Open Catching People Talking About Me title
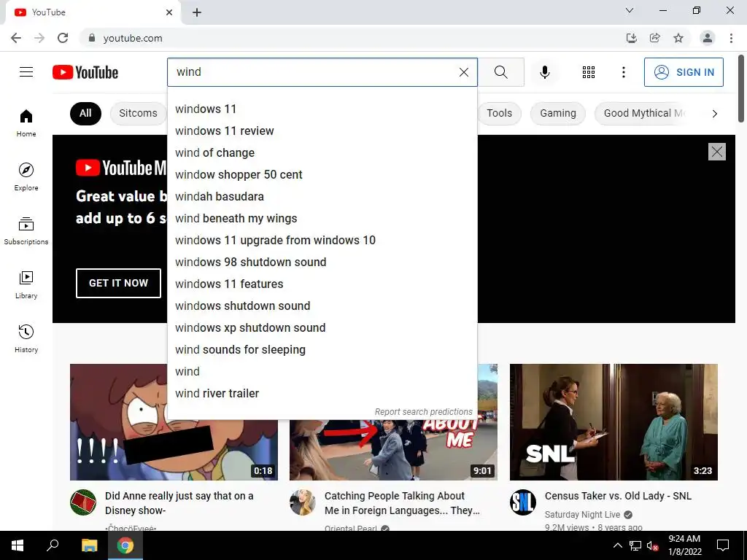 coord(402,503)
